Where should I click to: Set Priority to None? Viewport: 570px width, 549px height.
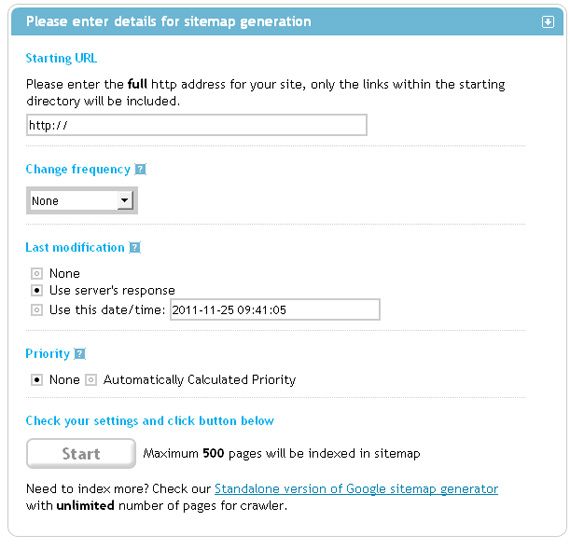[x=37, y=380]
